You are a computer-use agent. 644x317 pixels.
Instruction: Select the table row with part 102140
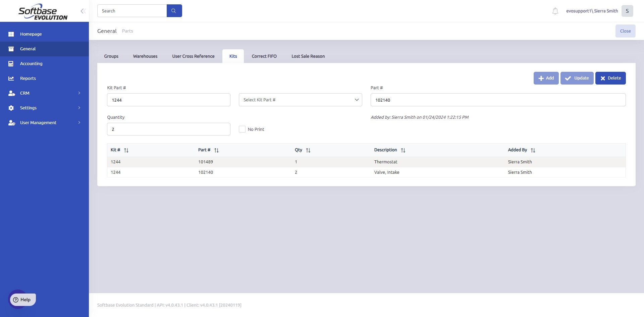tap(366, 172)
